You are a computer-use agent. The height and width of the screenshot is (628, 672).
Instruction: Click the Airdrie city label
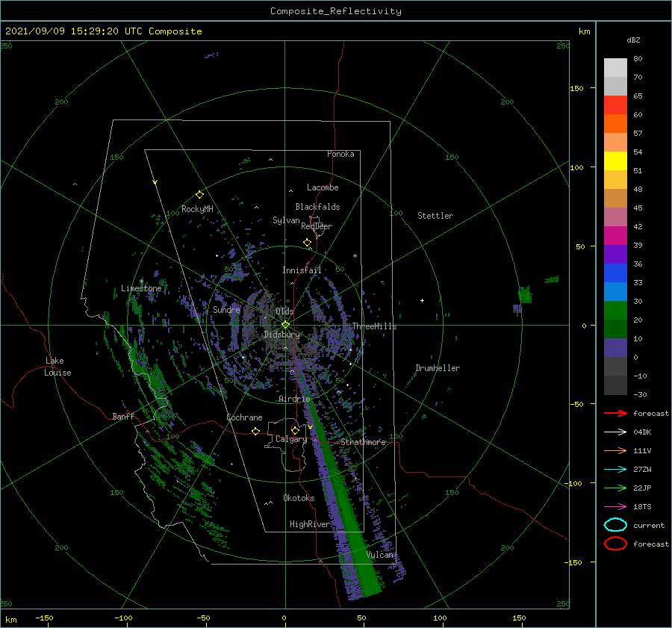[294, 399]
